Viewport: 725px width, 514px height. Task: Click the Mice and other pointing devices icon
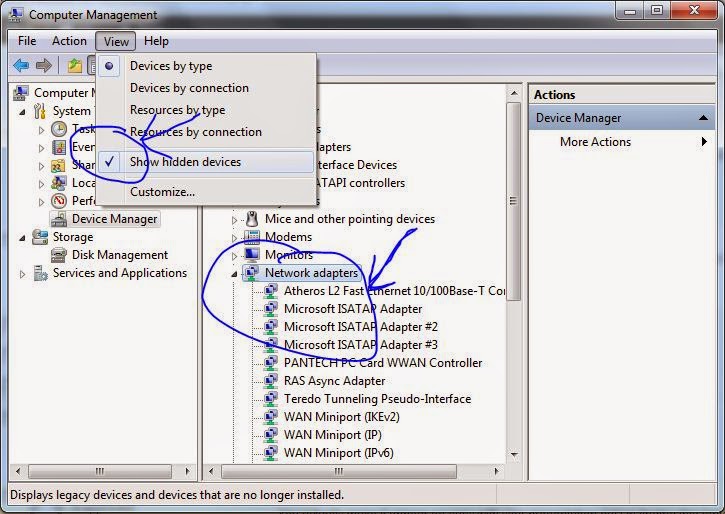[x=252, y=219]
